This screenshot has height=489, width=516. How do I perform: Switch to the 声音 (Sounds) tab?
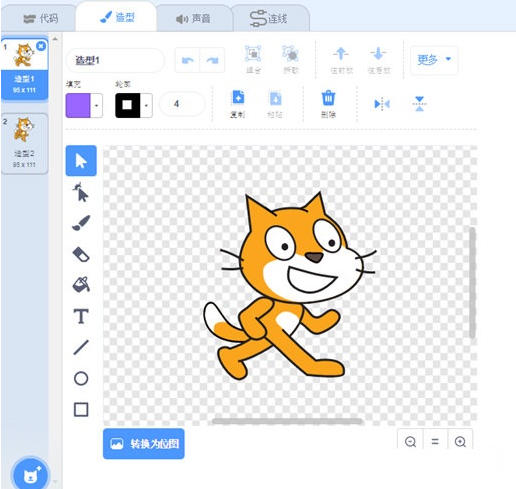tap(193, 19)
